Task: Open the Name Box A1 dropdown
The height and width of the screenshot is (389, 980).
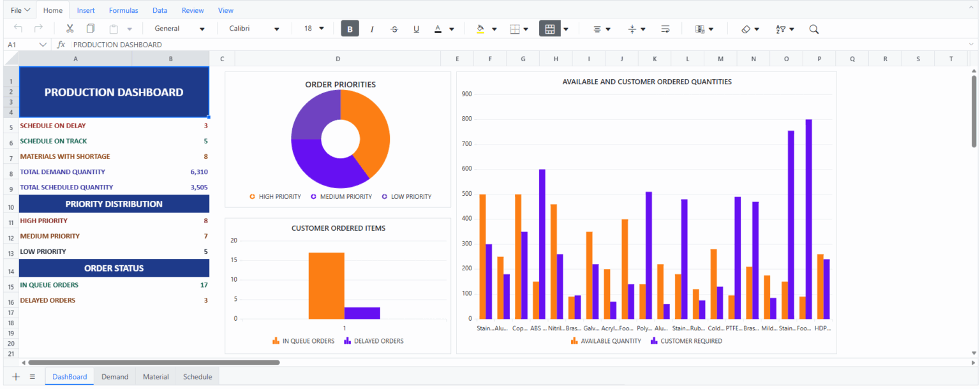Action: point(43,45)
